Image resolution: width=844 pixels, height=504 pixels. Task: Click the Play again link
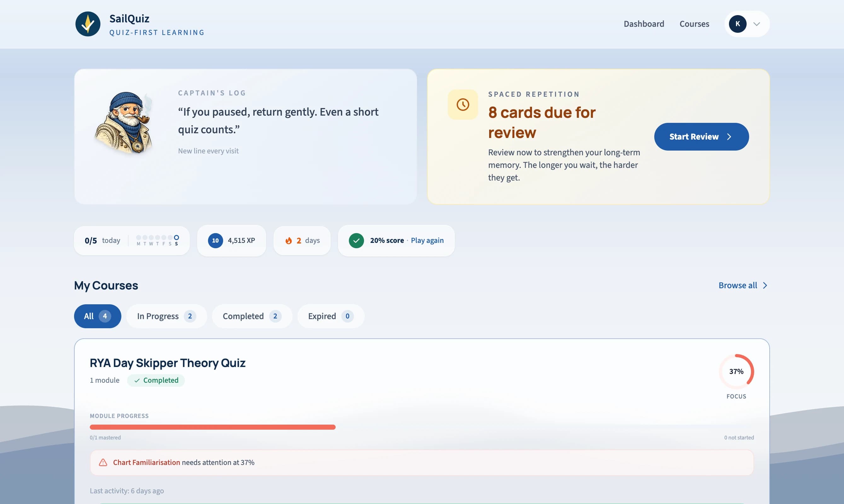pyautogui.click(x=427, y=240)
